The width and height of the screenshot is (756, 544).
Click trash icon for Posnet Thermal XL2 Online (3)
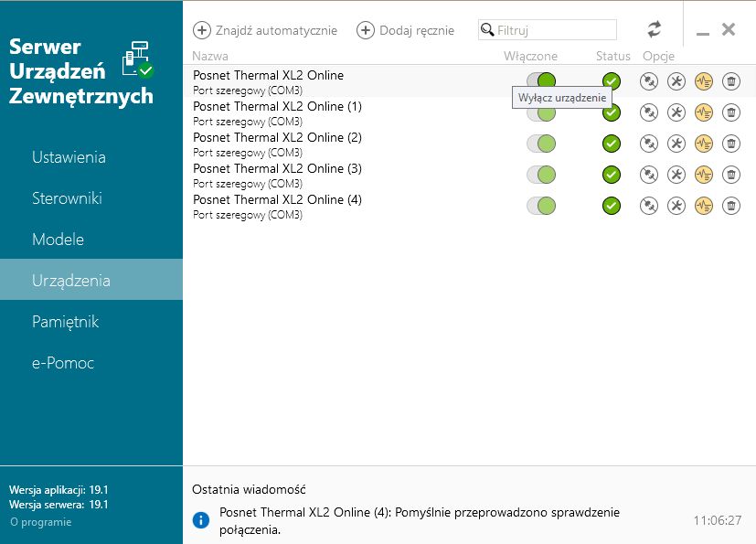(x=731, y=175)
